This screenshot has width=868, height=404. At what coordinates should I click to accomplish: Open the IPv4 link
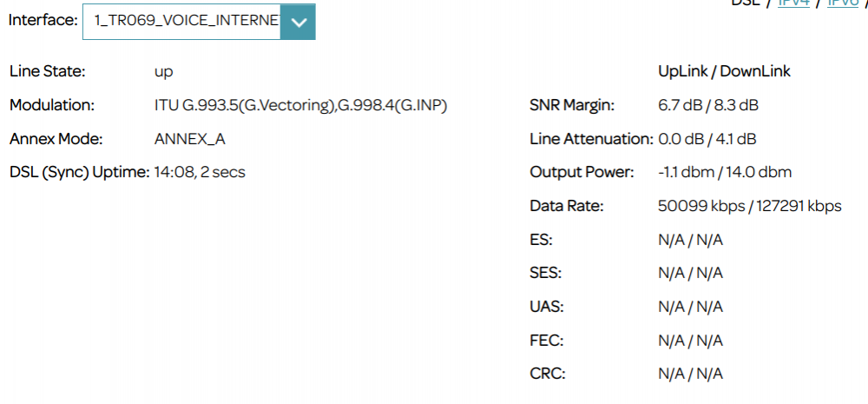(x=793, y=3)
